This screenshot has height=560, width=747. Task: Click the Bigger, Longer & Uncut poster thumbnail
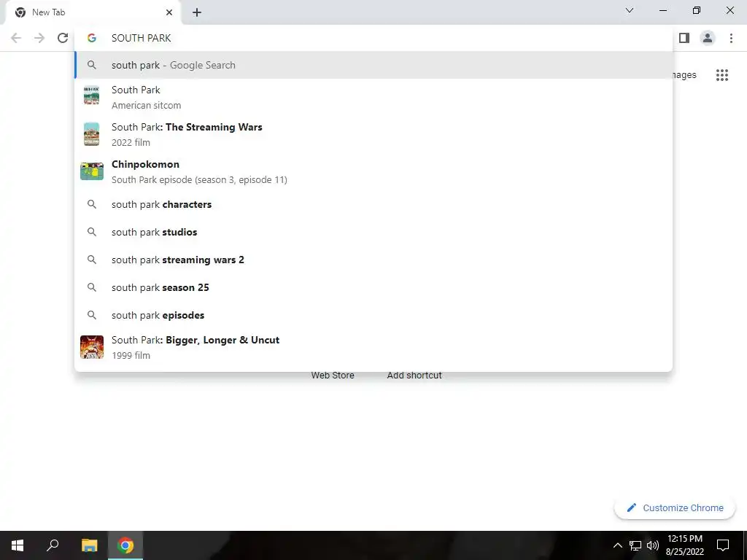[x=92, y=346]
